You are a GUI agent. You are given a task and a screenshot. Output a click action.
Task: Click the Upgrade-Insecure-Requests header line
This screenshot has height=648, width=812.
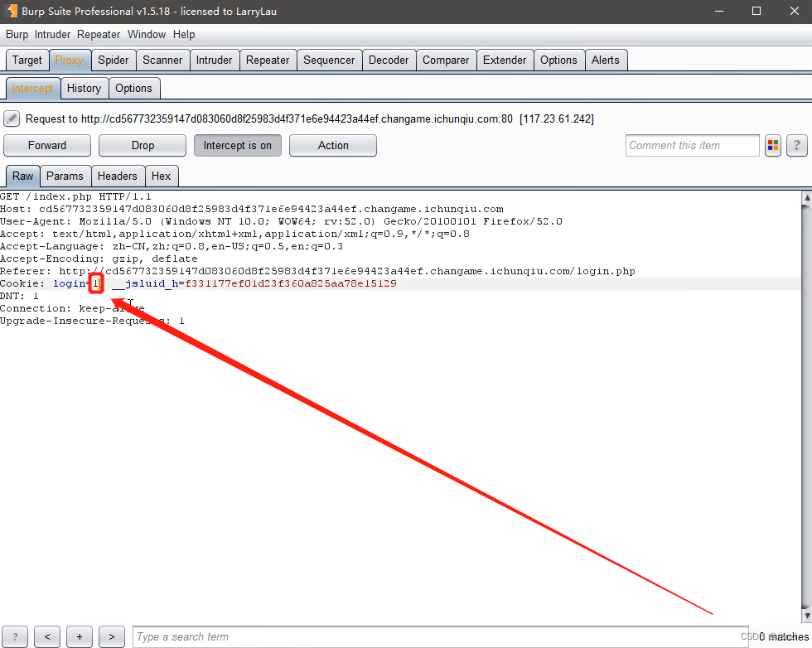tap(92, 322)
